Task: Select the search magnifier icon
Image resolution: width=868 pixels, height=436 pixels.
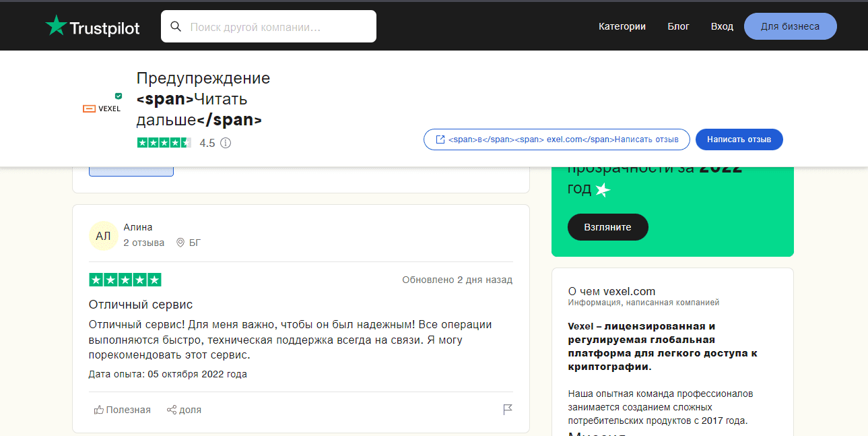Action: tap(176, 26)
